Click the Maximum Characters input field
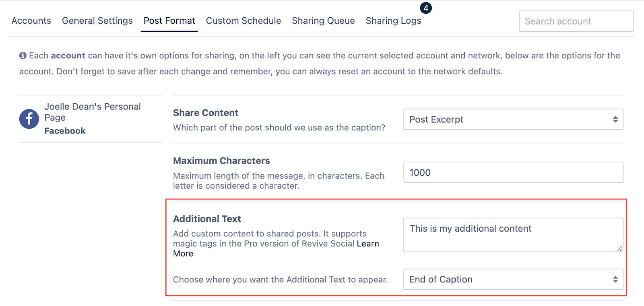 pyautogui.click(x=513, y=173)
